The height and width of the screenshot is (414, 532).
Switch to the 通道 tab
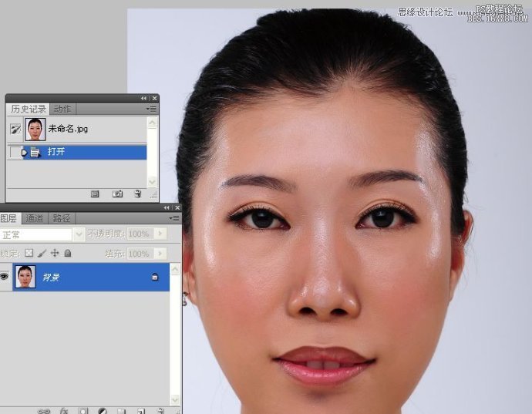[34, 219]
